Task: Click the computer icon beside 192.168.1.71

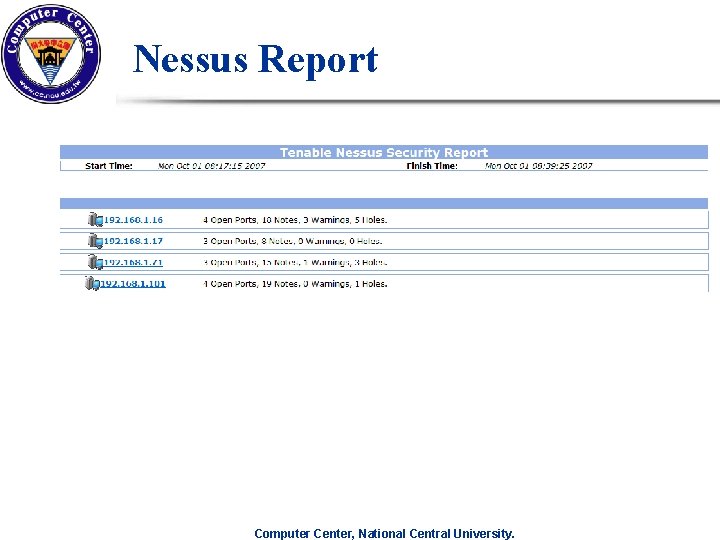Action: (95, 262)
